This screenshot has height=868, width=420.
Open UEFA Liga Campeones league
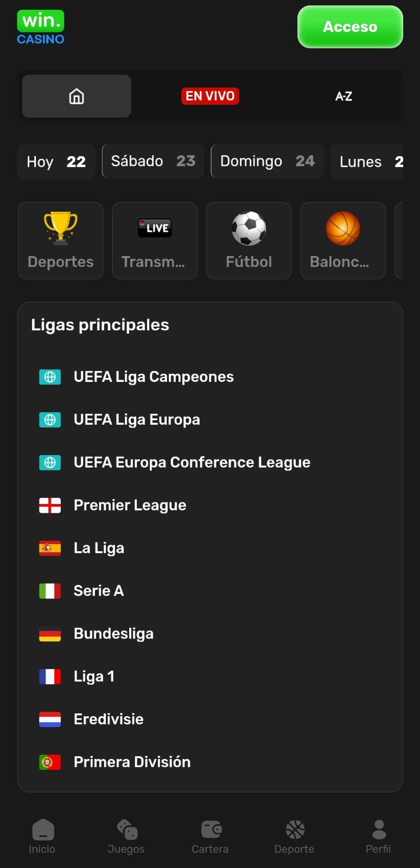[x=154, y=376]
